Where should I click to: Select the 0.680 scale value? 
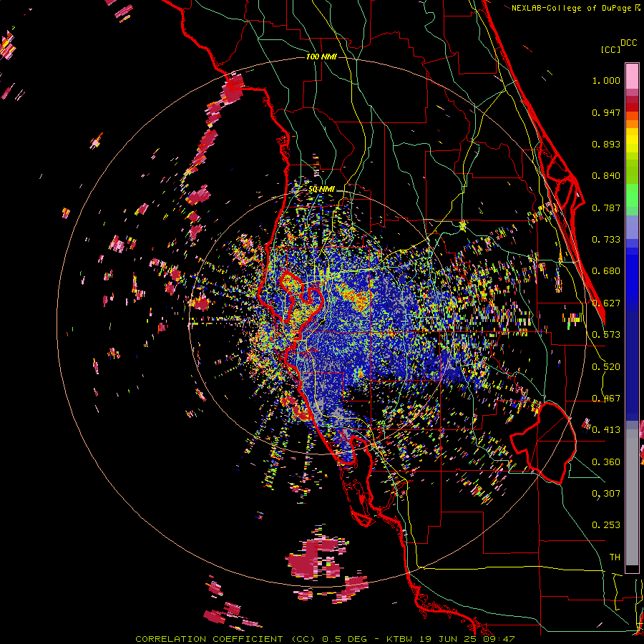click(606, 271)
